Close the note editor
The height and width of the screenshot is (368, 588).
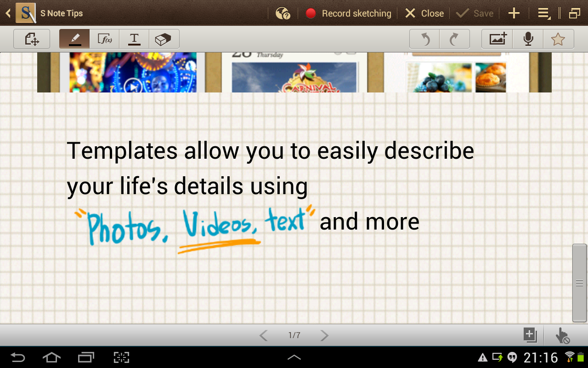tap(424, 13)
